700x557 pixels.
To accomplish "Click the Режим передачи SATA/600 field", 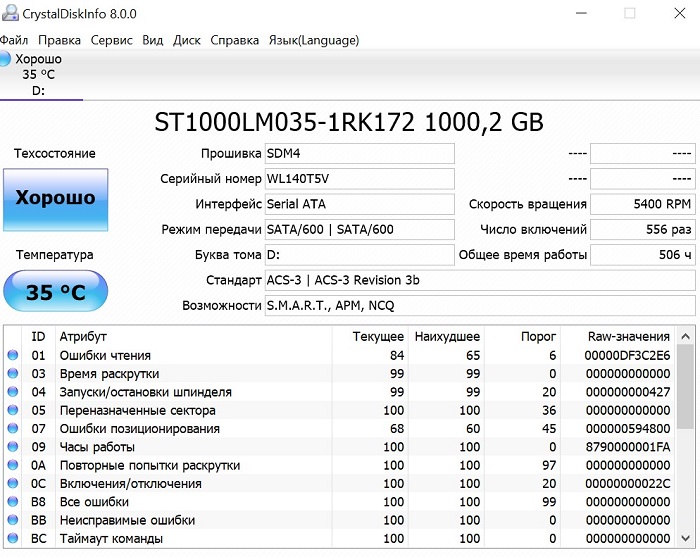I will coord(360,229).
